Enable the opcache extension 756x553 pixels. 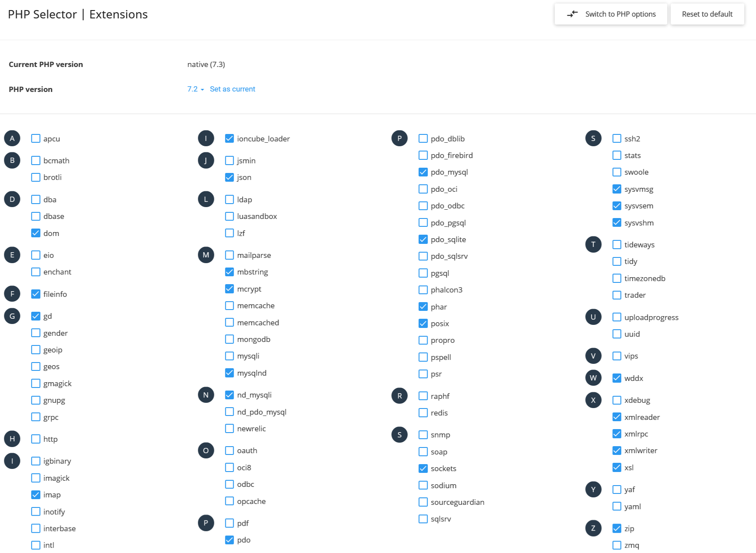[229, 501]
